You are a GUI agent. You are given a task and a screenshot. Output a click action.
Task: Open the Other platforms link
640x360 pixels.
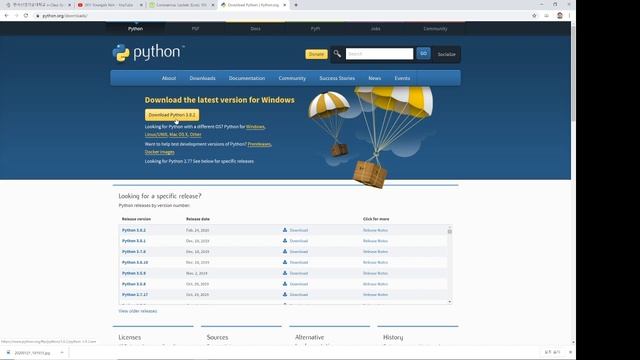click(196, 134)
